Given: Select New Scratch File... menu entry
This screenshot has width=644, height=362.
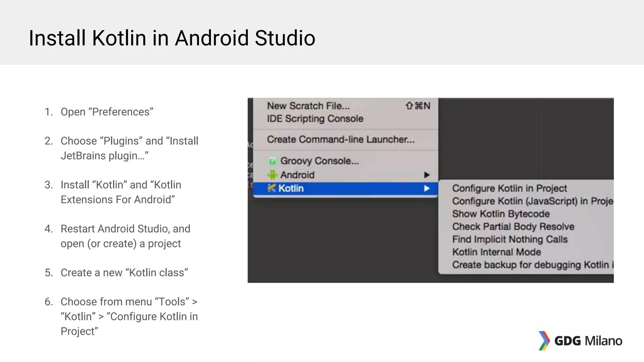Looking at the screenshot, I should point(346,106).
